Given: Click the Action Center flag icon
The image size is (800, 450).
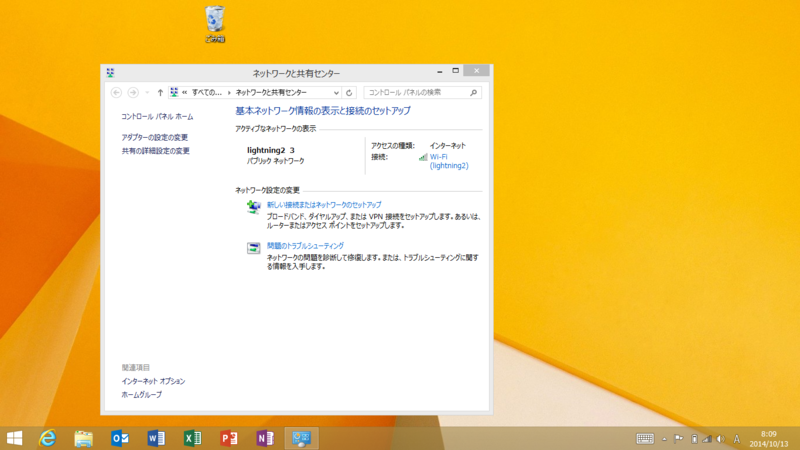Looking at the screenshot, I should click(x=679, y=439).
